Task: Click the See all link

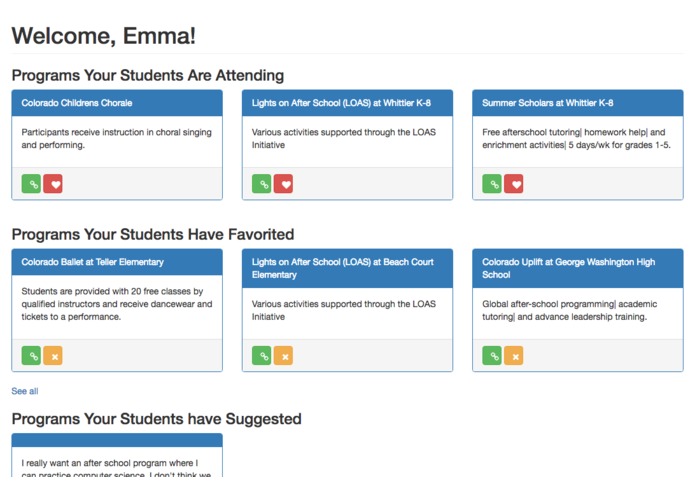Action: (x=25, y=391)
